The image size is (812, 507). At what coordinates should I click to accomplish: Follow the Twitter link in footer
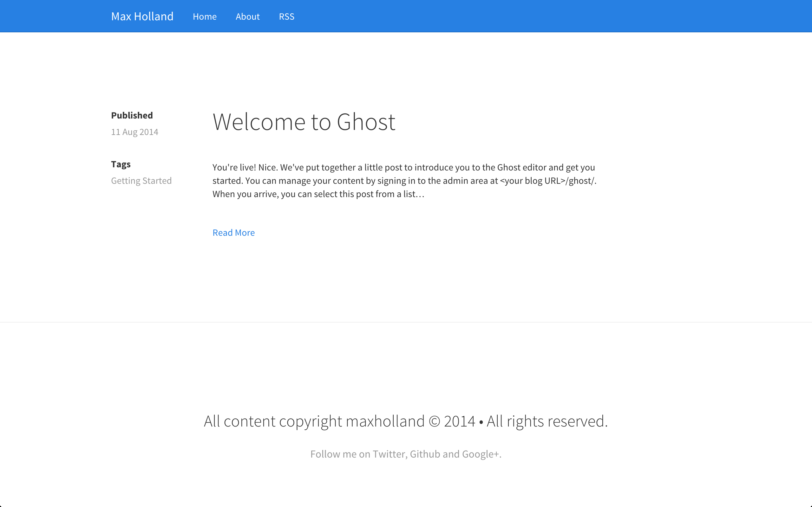click(x=389, y=454)
